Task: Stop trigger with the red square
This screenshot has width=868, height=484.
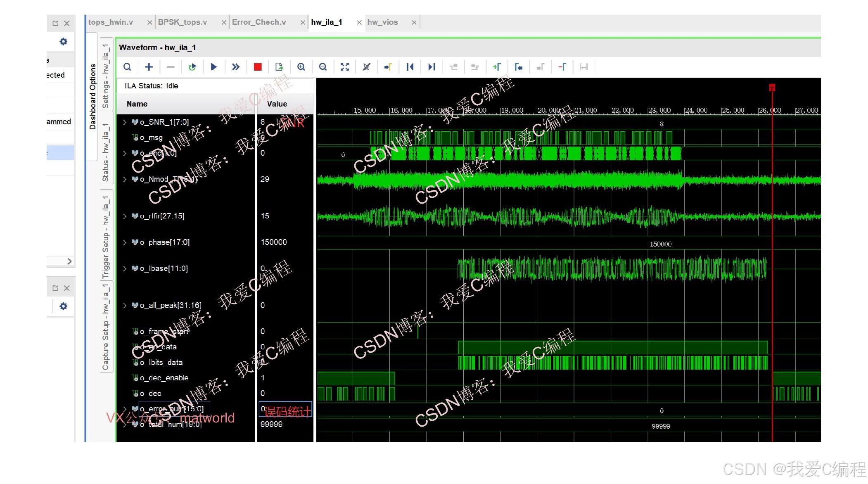Action: pos(258,67)
